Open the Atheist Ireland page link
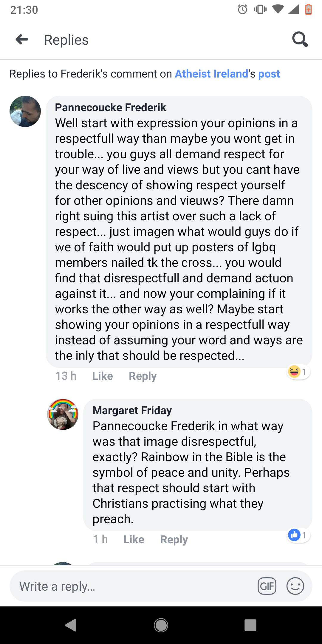The image size is (322, 644). click(211, 74)
